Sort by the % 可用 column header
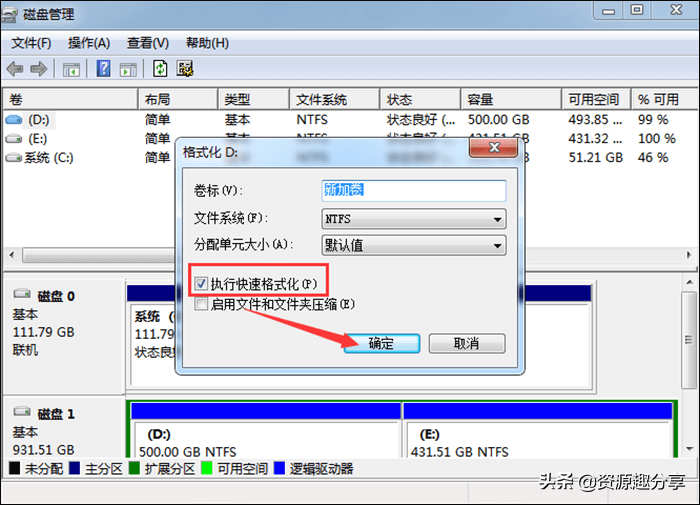Viewport: 700px width, 505px height. tap(665, 99)
